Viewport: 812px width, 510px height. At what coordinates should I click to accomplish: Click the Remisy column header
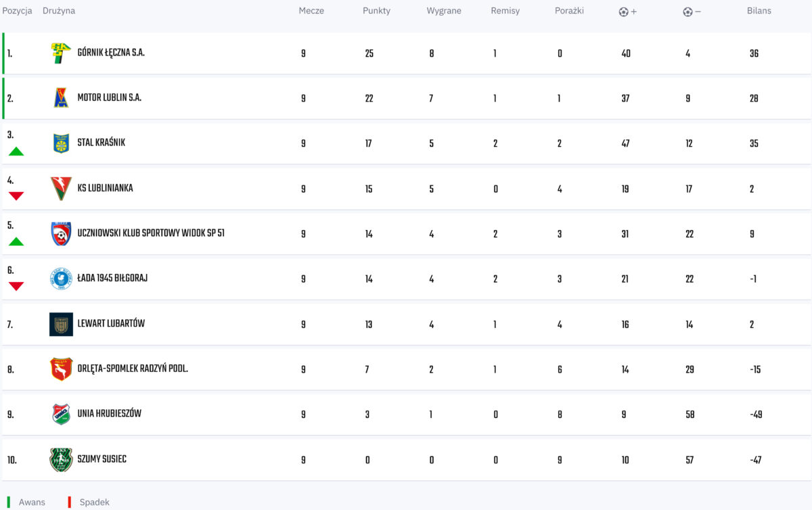click(505, 11)
